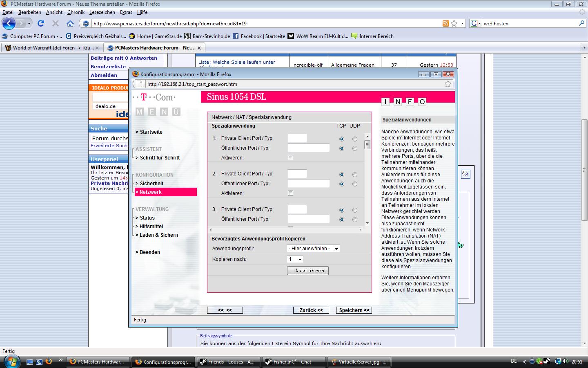
Task: Select UDP for entry 3 Private Client Port
Action: pos(355,210)
